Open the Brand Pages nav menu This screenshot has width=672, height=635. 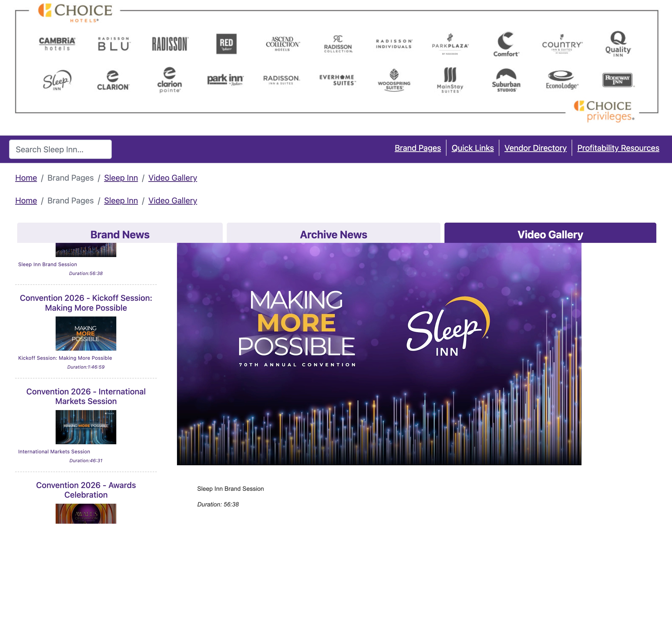tap(418, 148)
